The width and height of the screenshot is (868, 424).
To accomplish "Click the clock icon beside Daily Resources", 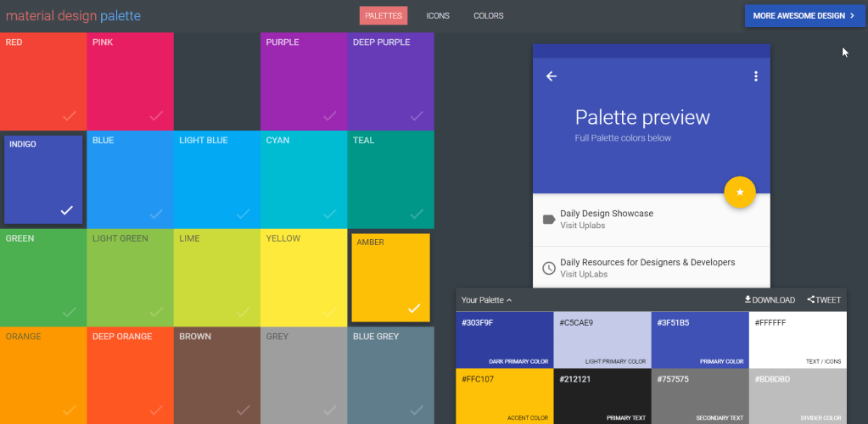I will 549,268.
